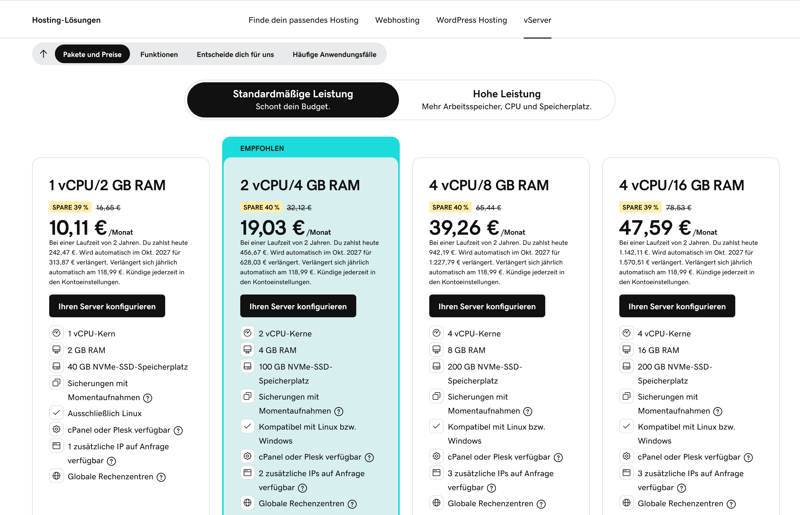Click help icon after Momentaufnahmen in 2 vCPU/4 GB plan

tap(338, 411)
